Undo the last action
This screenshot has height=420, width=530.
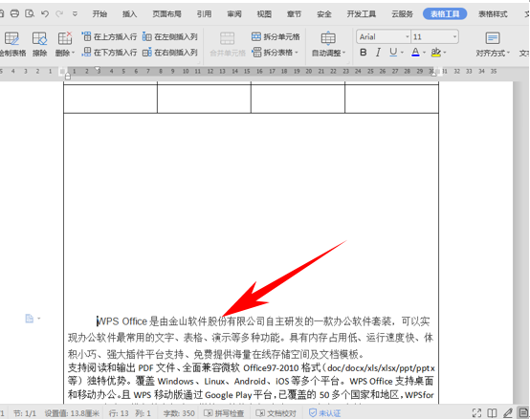45,13
